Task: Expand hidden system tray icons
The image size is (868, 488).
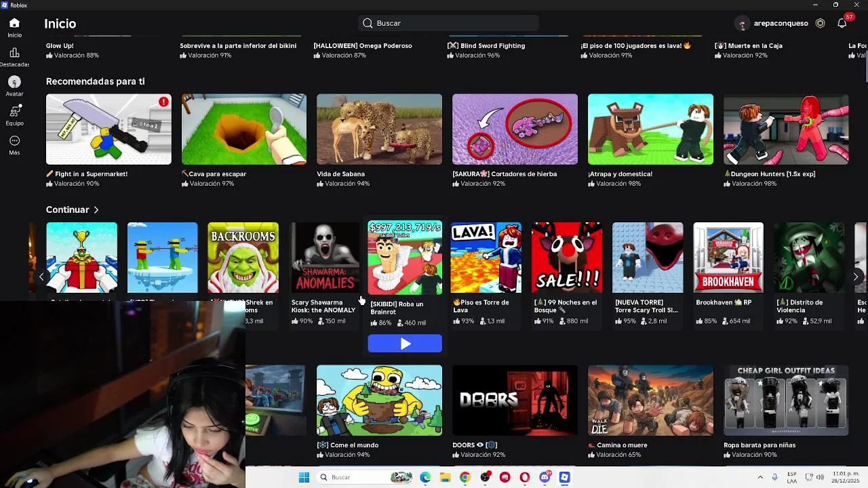Action: click(x=760, y=477)
